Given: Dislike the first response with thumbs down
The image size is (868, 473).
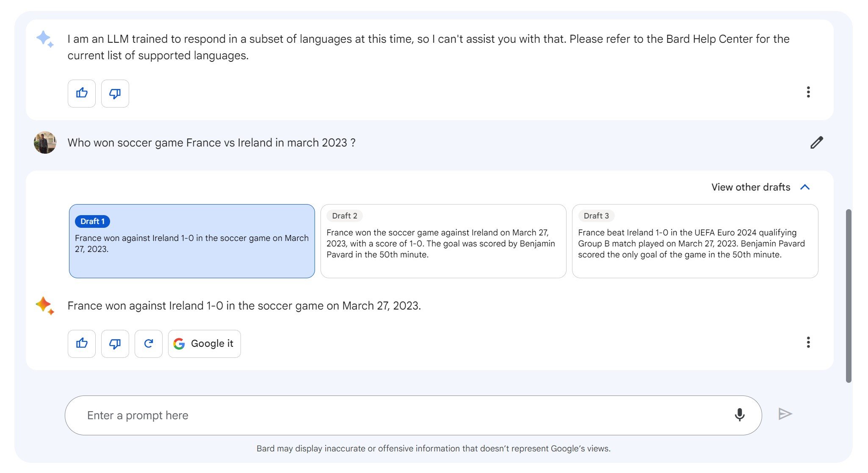Looking at the screenshot, I should (115, 93).
